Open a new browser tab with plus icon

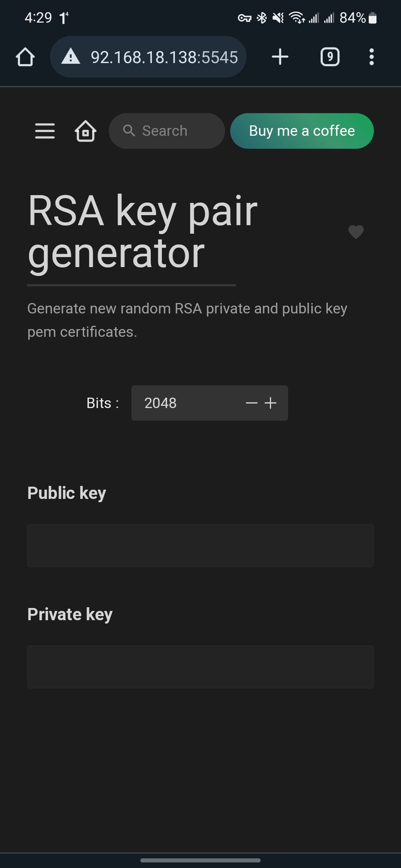pos(280,57)
